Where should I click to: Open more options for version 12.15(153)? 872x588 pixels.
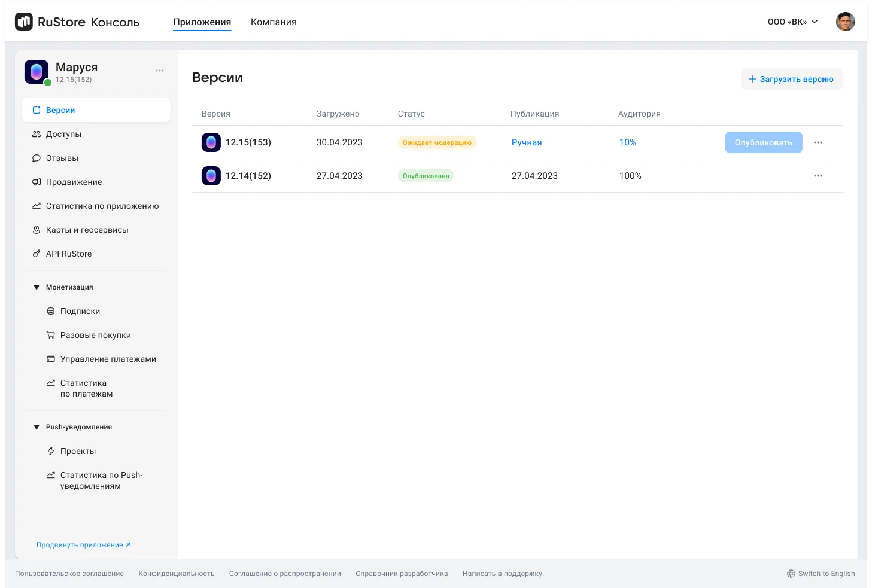coord(818,142)
